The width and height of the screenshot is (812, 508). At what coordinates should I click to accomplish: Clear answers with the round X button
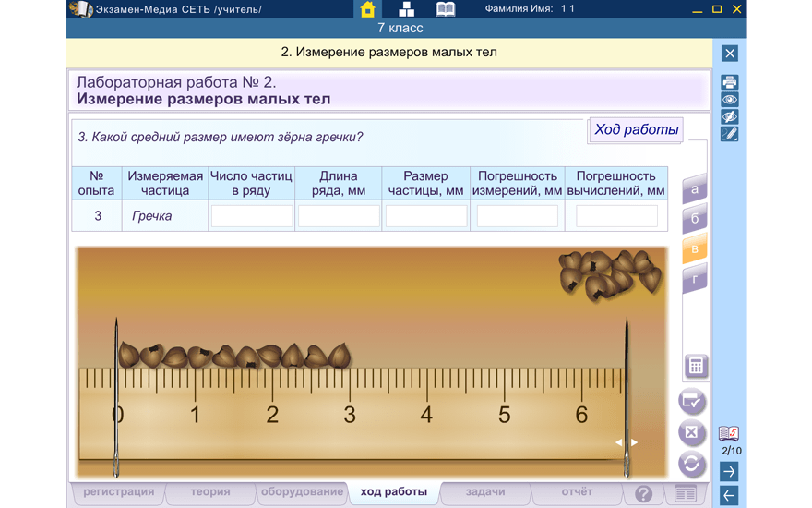(x=692, y=432)
